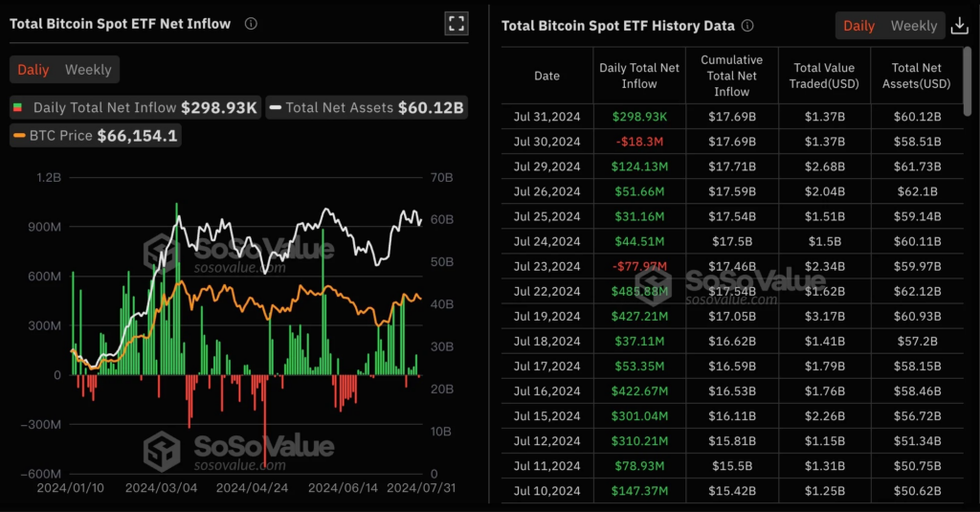Click the $3.17B value traded cell

coord(824,317)
